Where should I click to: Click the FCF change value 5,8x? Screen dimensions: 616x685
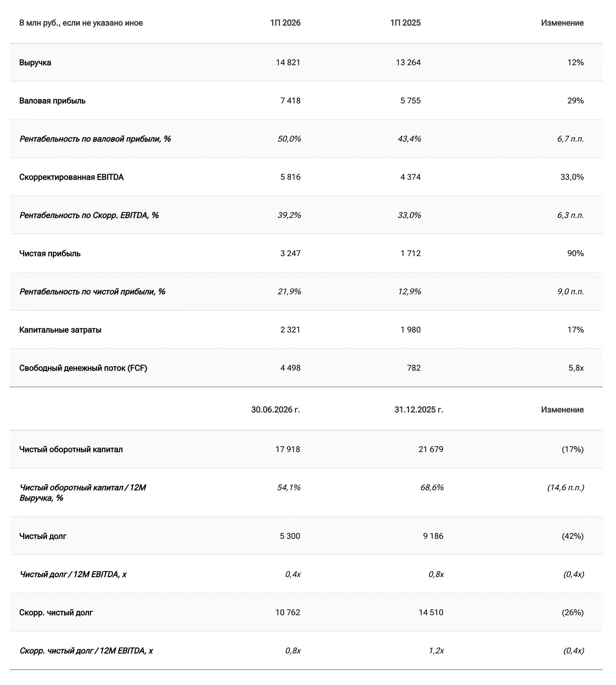pos(576,368)
